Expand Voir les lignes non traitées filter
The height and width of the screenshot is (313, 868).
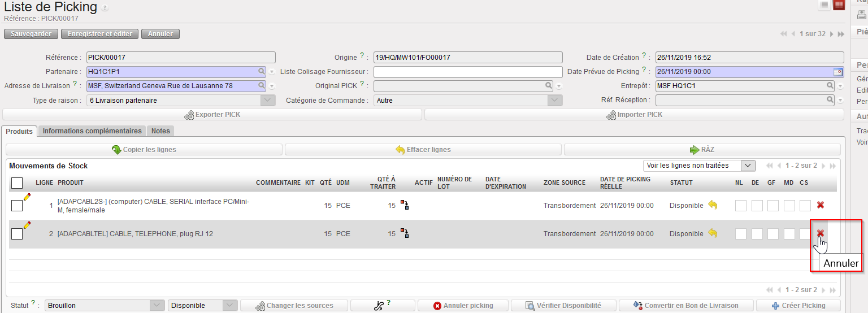pos(748,166)
